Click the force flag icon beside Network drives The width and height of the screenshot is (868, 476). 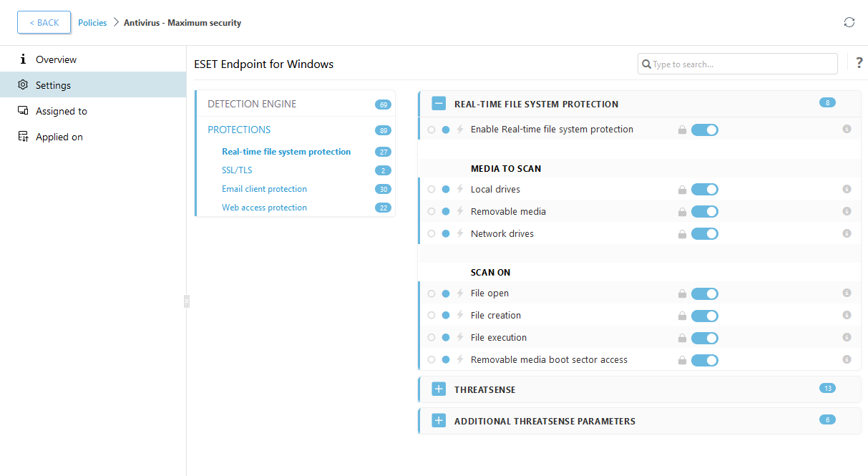(459, 233)
